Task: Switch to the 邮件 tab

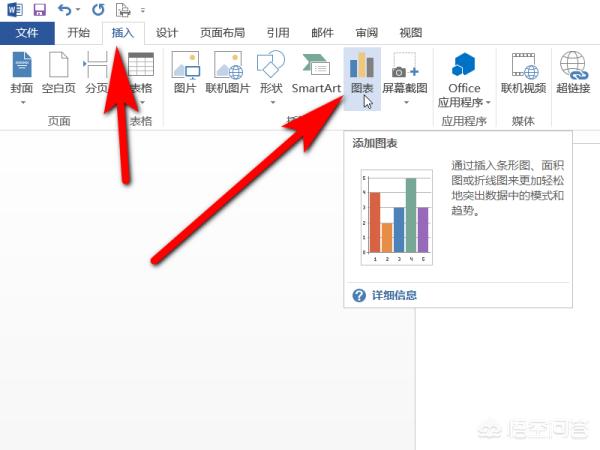Action: (x=323, y=33)
